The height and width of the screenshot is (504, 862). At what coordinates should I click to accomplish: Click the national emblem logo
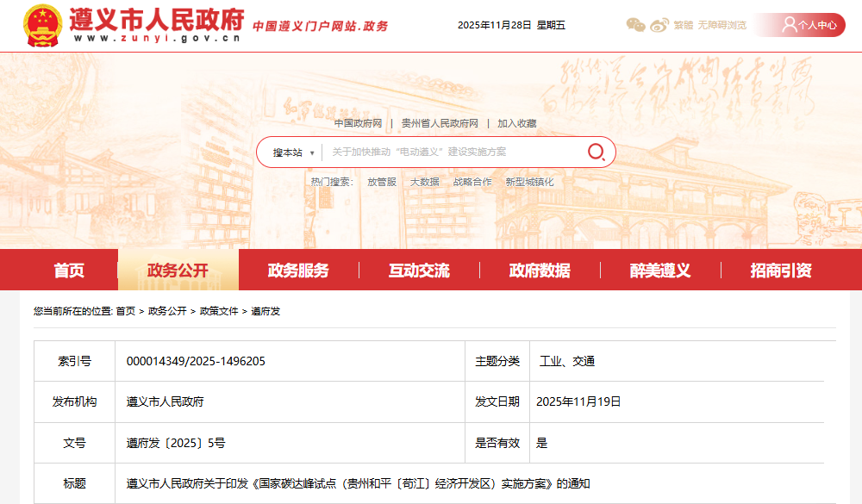(42, 26)
